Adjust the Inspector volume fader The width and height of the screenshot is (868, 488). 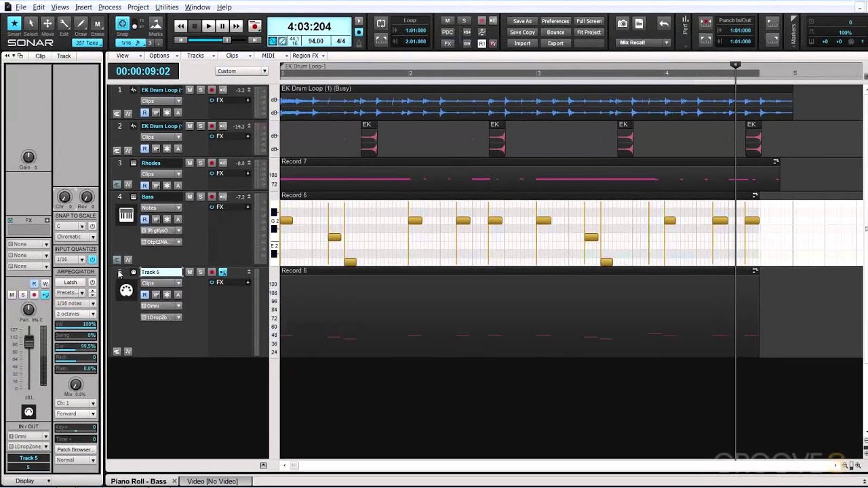(29, 342)
